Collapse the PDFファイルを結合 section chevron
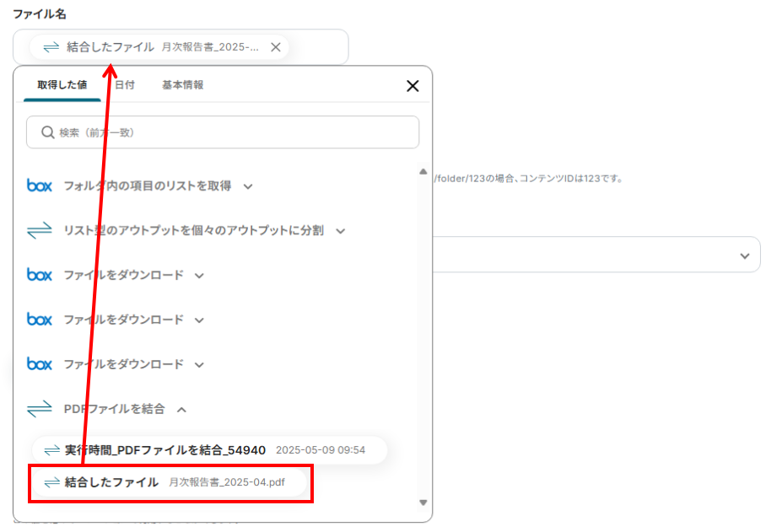Image resolution: width=771 pixels, height=532 pixels. pos(181,409)
